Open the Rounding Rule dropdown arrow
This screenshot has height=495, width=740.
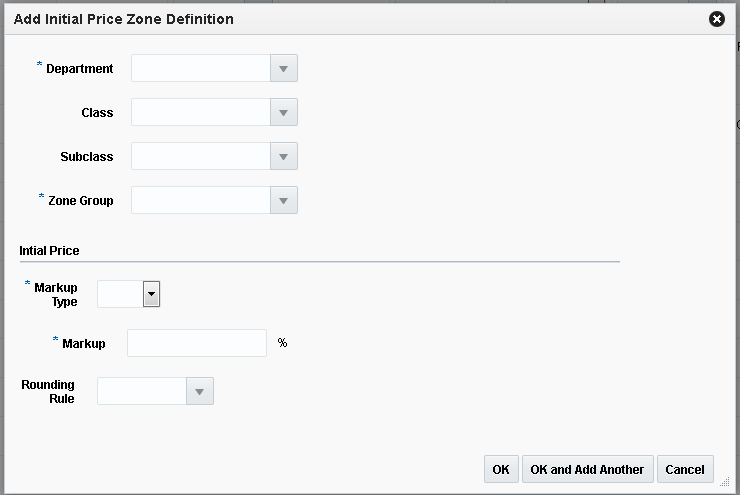(200, 391)
